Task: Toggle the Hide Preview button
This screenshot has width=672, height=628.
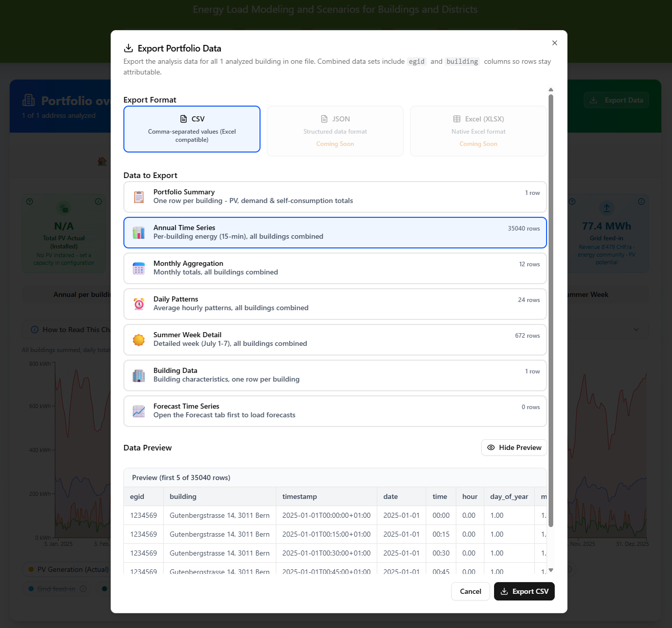Action: click(x=514, y=447)
